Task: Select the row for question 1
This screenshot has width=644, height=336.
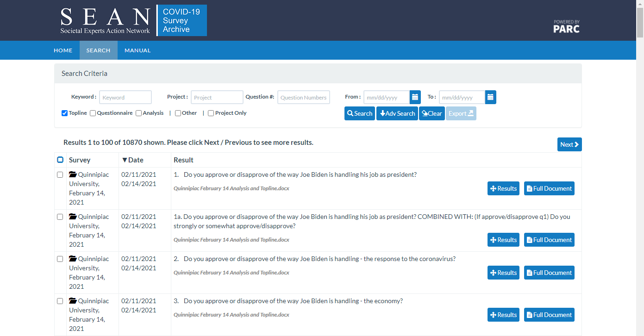Action: [x=60, y=175]
